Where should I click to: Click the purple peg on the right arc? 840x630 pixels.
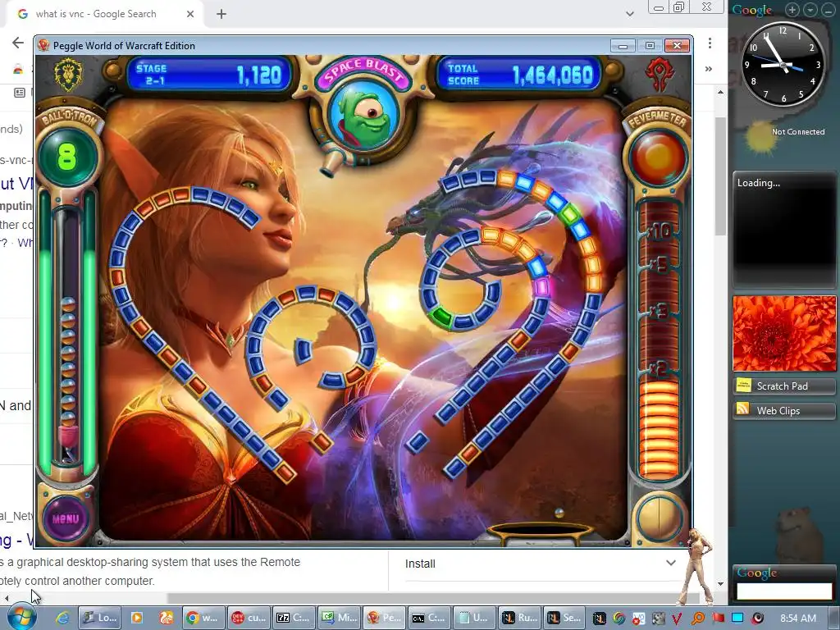pos(541,286)
